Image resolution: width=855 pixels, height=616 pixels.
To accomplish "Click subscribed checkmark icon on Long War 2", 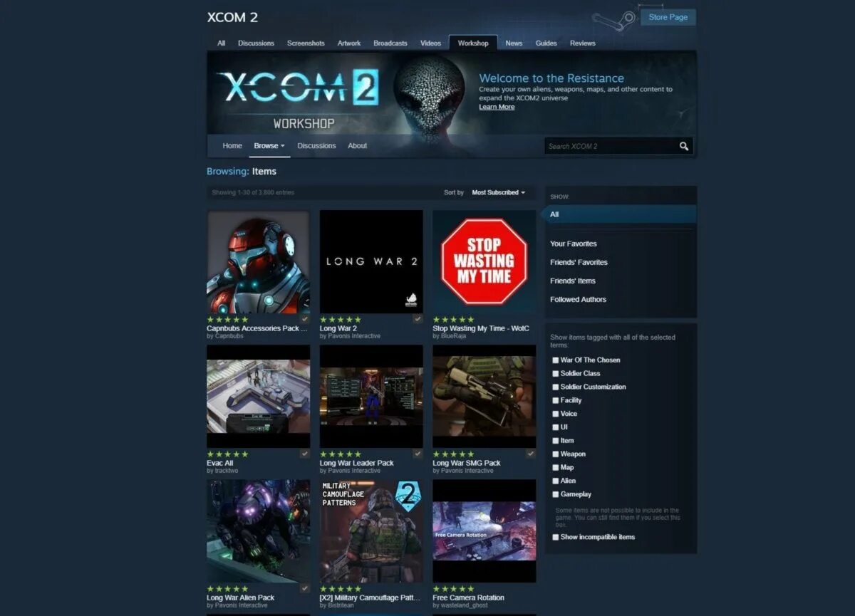I will pyautogui.click(x=418, y=319).
